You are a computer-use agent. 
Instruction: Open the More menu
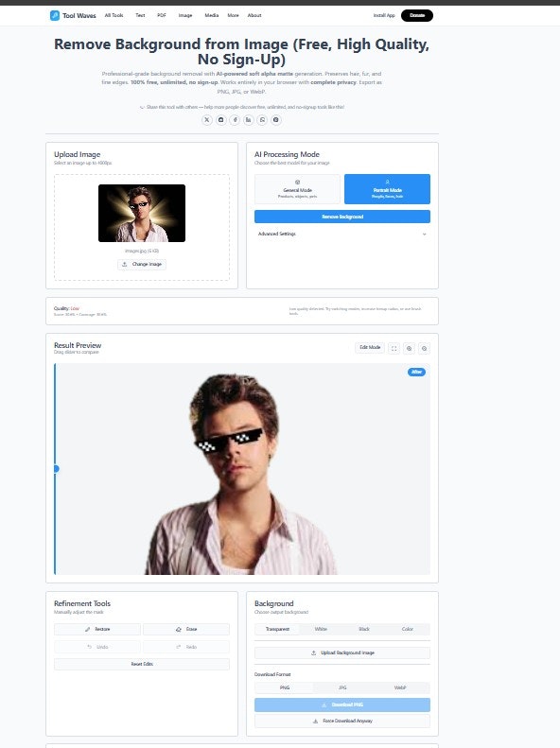click(233, 15)
